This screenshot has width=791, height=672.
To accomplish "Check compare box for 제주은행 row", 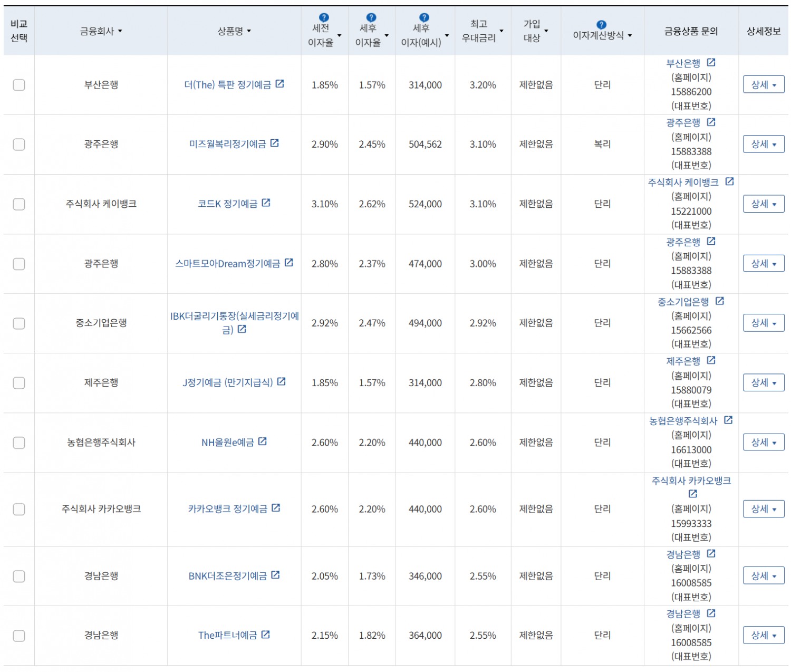I will [19, 383].
